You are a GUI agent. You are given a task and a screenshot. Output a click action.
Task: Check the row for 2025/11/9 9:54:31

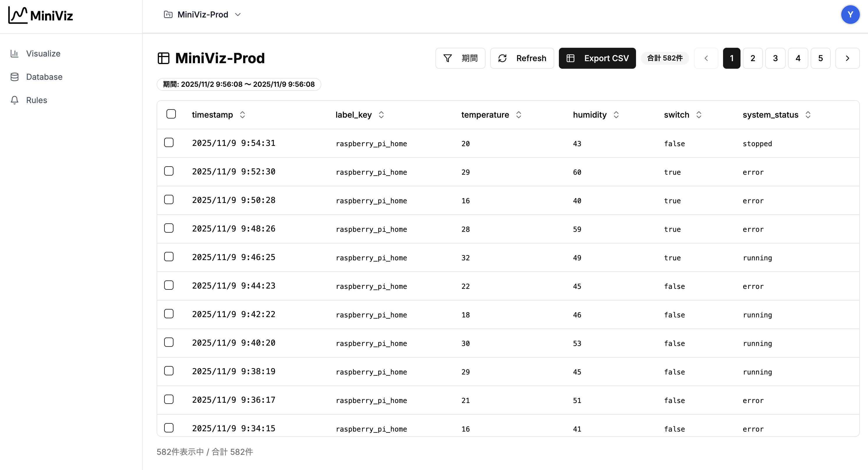coord(169,142)
